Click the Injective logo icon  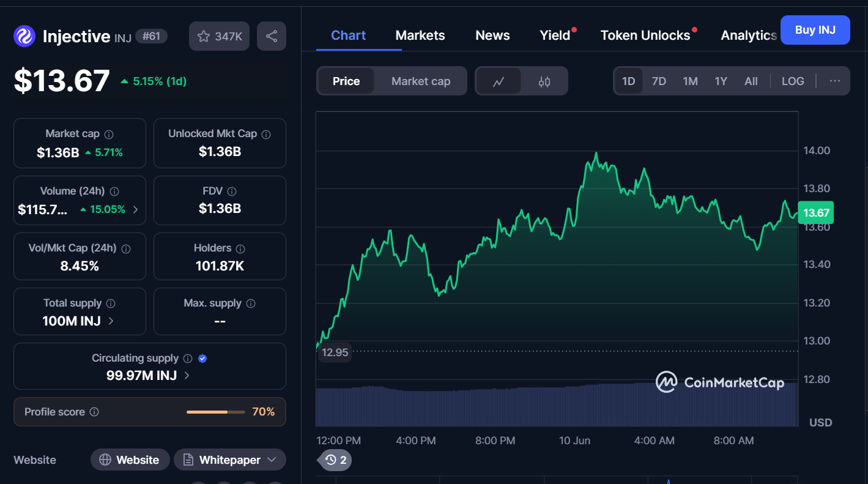tap(24, 36)
